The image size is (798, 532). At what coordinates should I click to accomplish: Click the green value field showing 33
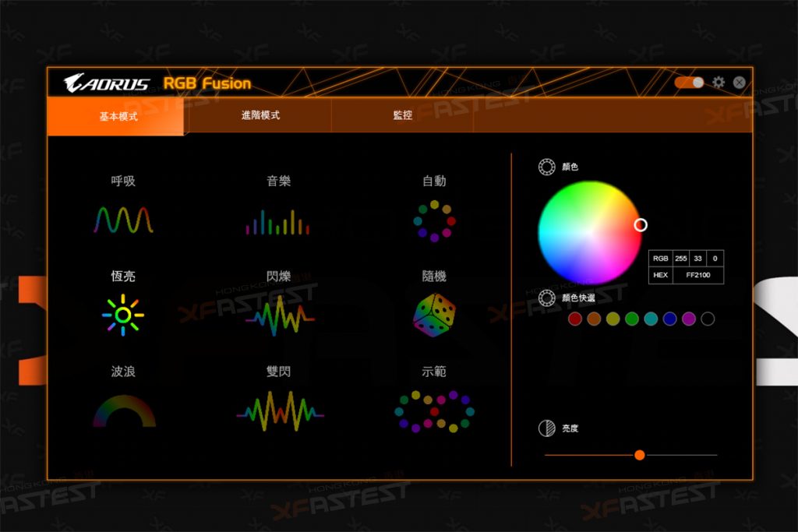697,259
